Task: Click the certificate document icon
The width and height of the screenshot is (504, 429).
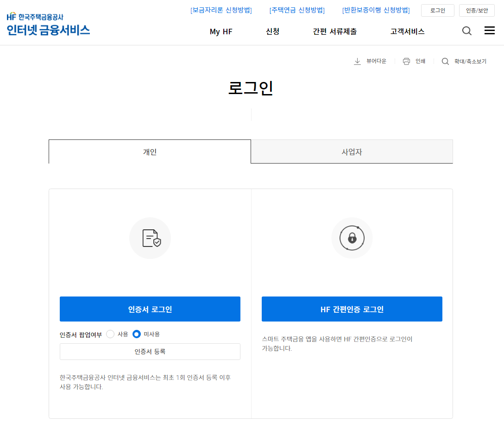Action: 150,238
